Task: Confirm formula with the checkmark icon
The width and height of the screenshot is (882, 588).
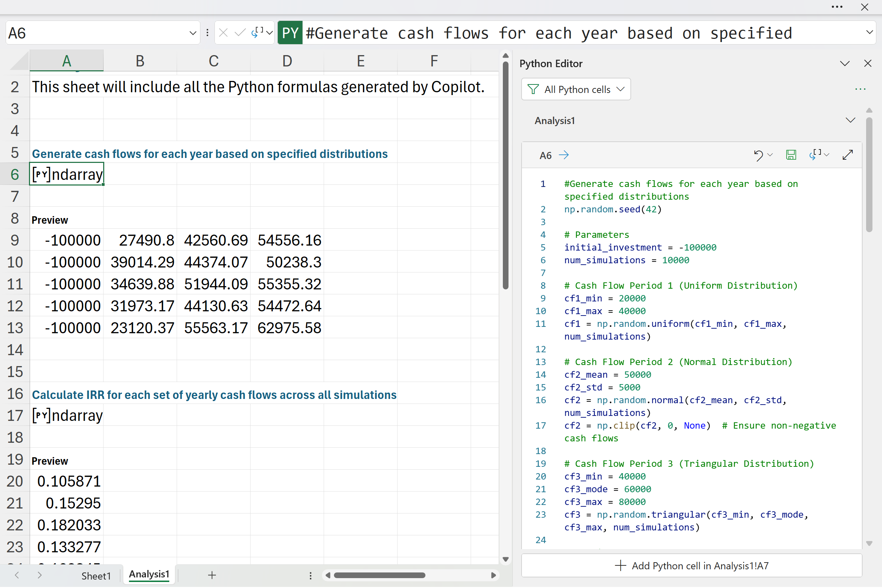Action: 240,33
